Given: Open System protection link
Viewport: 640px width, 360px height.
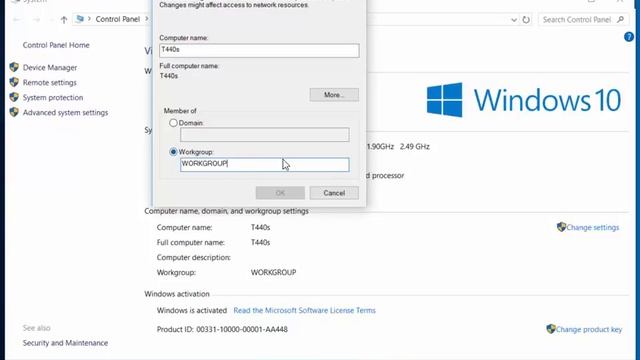Looking at the screenshot, I should point(53,98).
